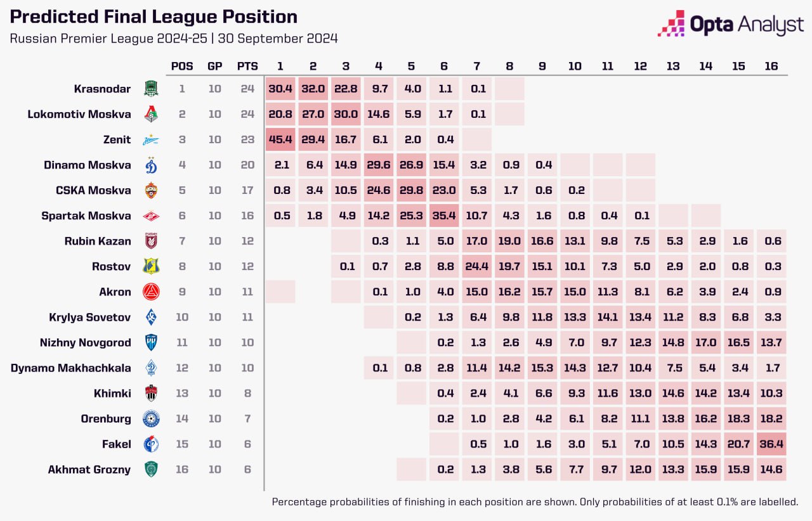Click Fakel's 36.4 last-place cell
The height and width of the screenshot is (521, 812).
tap(771, 444)
